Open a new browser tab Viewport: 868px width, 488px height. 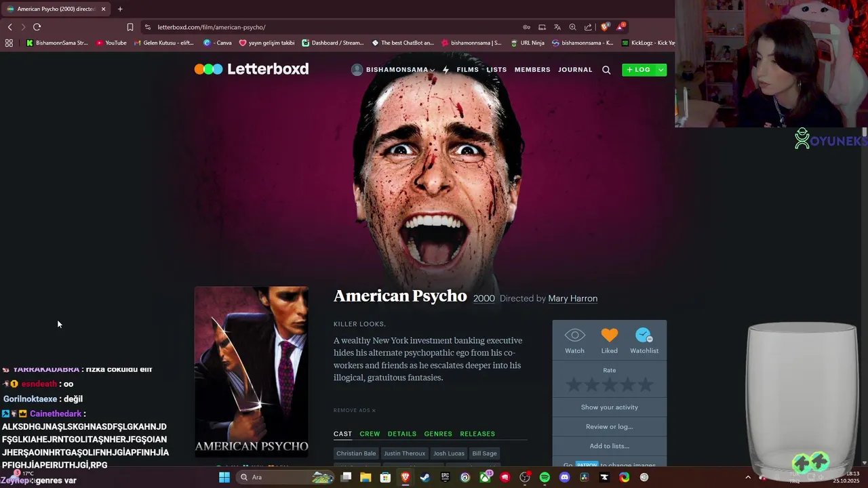120,9
